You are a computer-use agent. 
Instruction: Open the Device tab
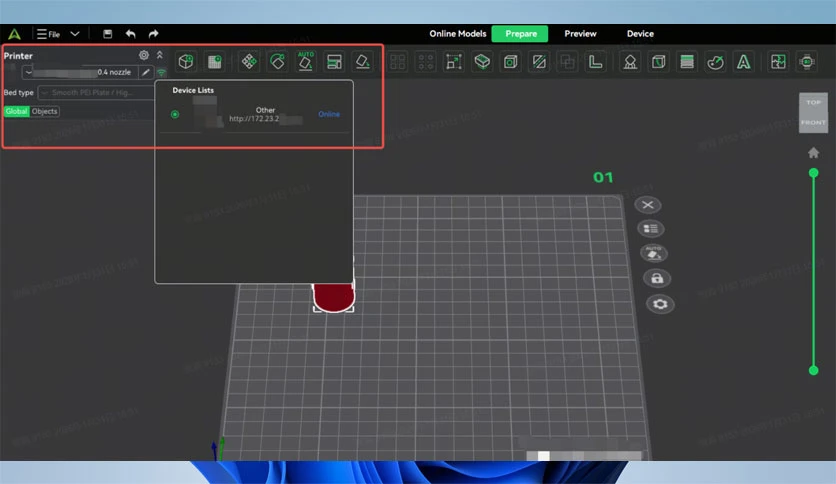(640, 34)
